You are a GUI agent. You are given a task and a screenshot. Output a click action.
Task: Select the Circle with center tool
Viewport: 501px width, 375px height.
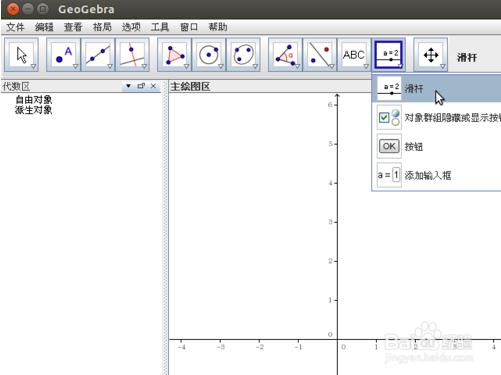pos(209,54)
